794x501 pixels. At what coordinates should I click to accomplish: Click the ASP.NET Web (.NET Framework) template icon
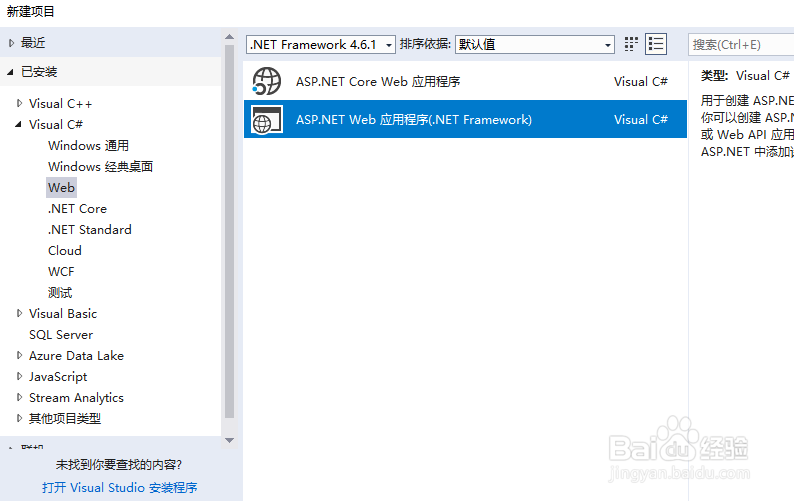pyautogui.click(x=266, y=120)
